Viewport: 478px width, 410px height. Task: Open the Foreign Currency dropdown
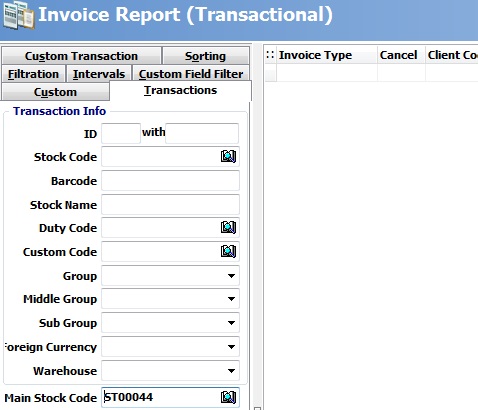[231, 347]
